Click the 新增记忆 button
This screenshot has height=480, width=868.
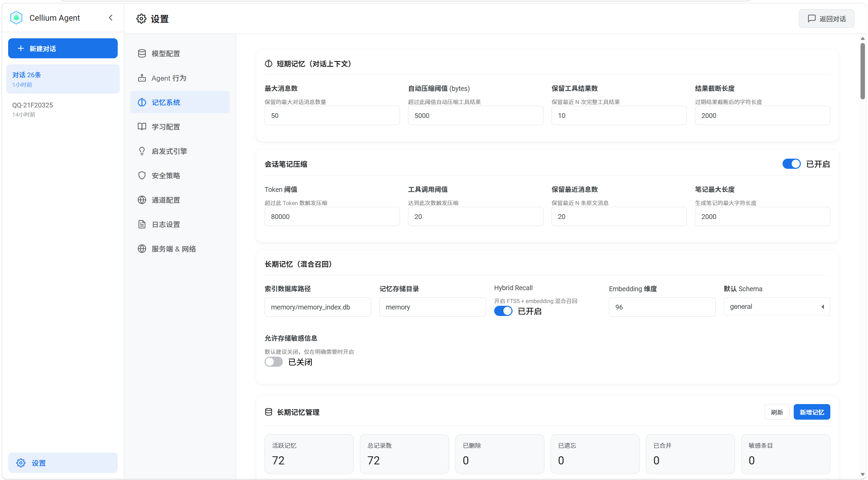(x=811, y=412)
